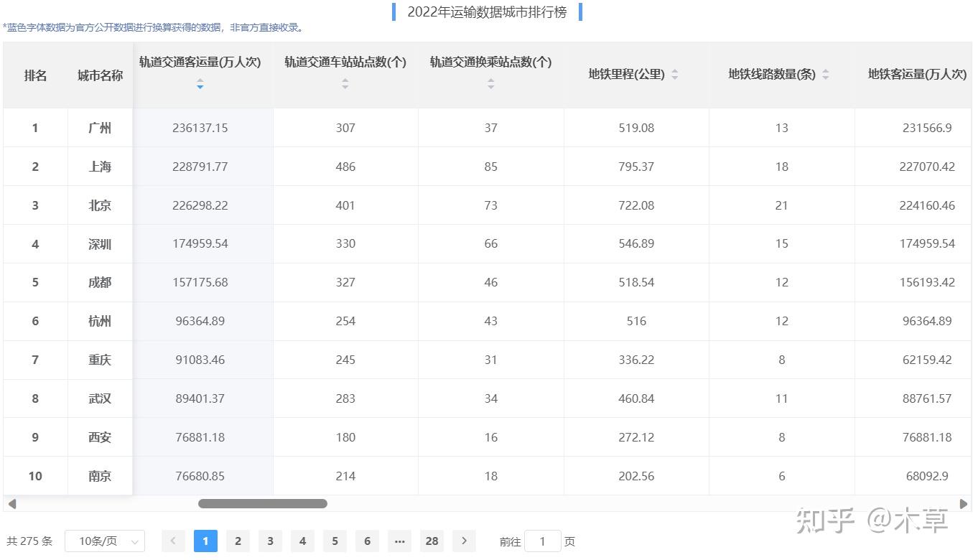Screen dimensions: 973x560
Task: Select the 重庆 city name cell
Action: [x=100, y=360]
